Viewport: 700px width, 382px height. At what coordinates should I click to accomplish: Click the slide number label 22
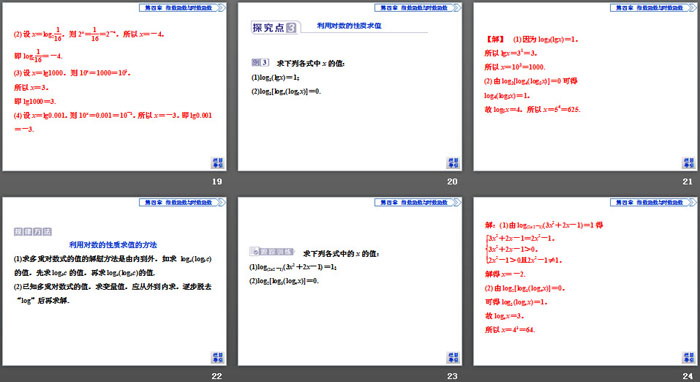[217, 376]
